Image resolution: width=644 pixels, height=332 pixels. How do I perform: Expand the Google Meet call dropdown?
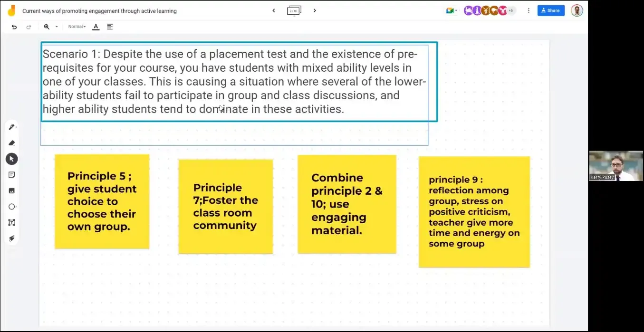[452, 10]
